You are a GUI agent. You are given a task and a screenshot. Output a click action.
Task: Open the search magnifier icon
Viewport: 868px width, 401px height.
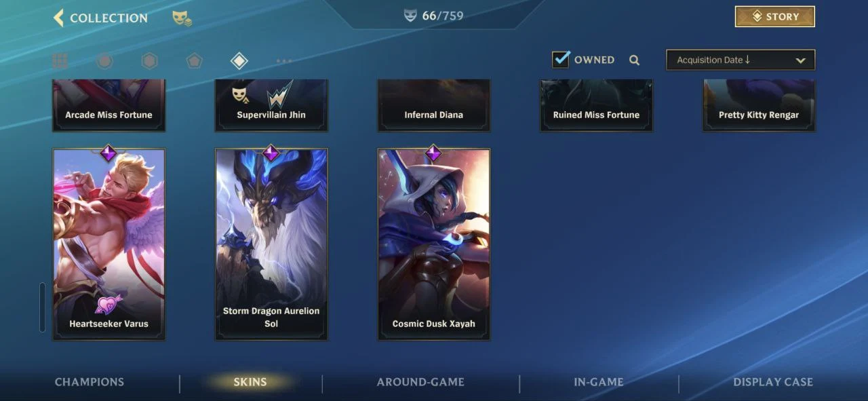click(x=634, y=60)
